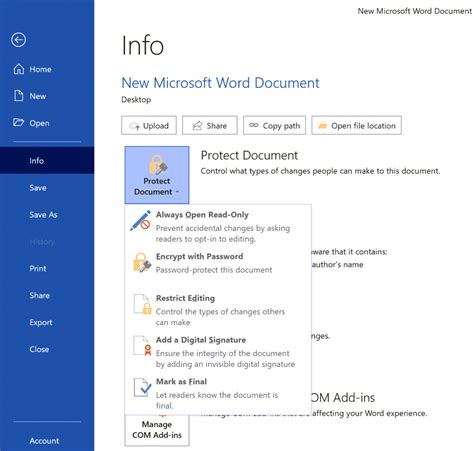
Task: Click the Manage COM Add-ins button
Action: pyautogui.click(x=157, y=430)
